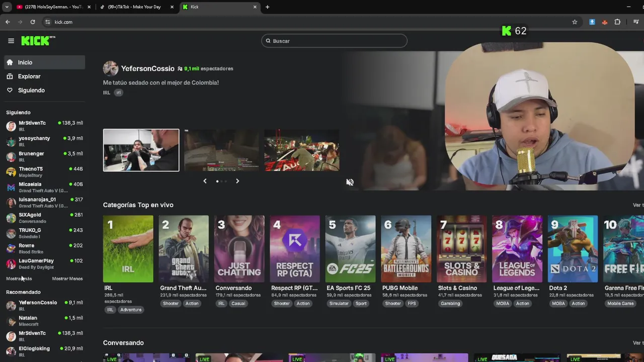
Task: Open the Slots & Casino category card
Action: click(461, 249)
